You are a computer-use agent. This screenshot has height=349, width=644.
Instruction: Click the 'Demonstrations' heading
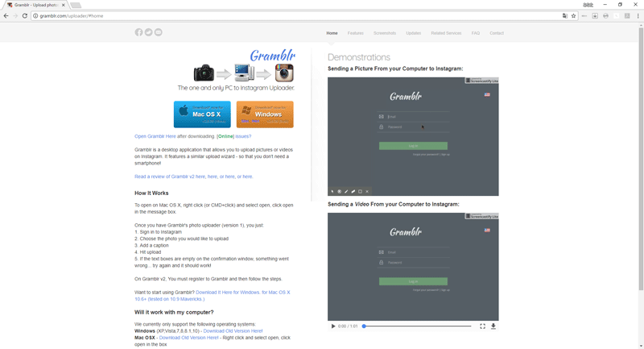tap(359, 57)
